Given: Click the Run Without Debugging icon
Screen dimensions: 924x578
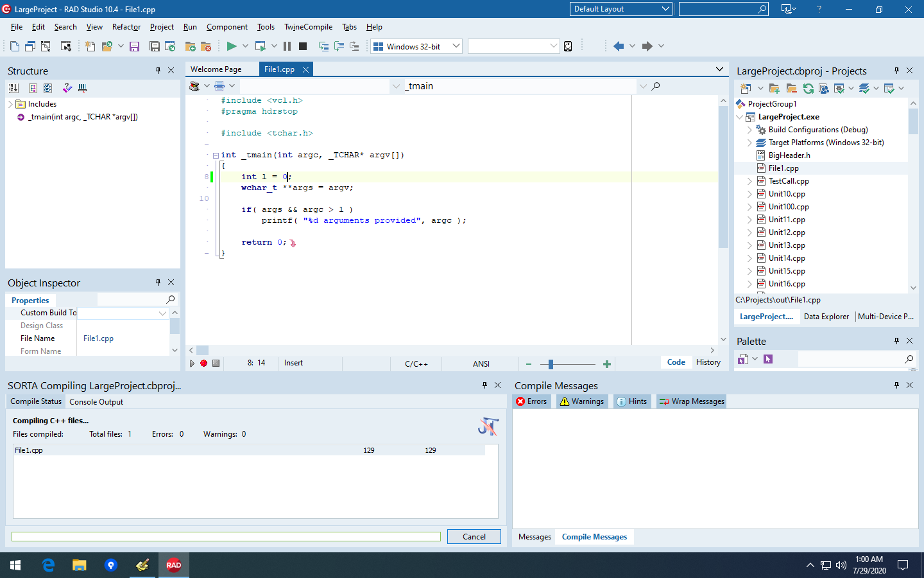Looking at the screenshot, I should click(260, 46).
